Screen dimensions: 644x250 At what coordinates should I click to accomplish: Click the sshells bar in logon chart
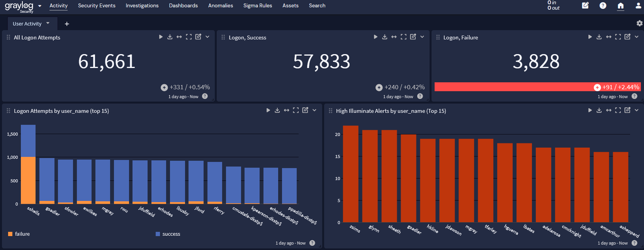(x=28, y=166)
